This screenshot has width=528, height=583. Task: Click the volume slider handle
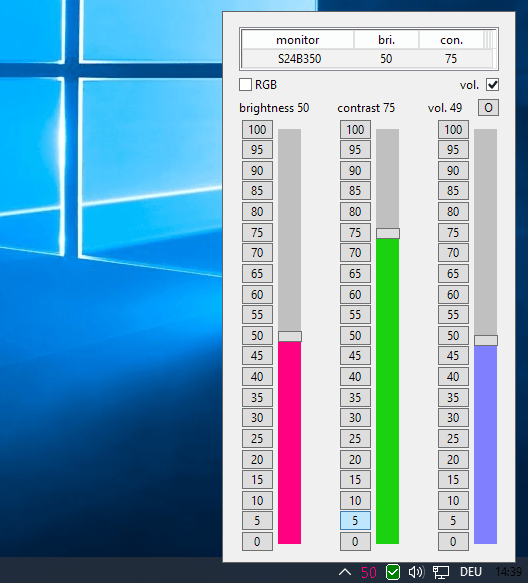[x=486, y=341]
